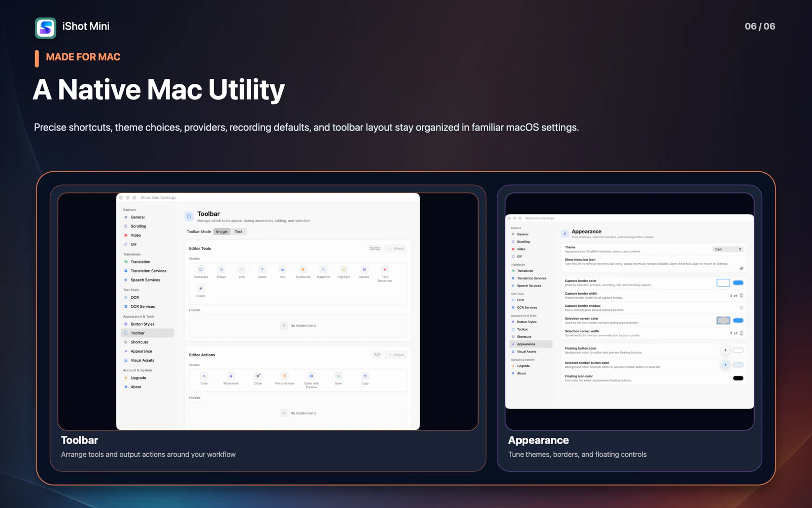Open Video in Toolbar window sidebar

coord(147,235)
